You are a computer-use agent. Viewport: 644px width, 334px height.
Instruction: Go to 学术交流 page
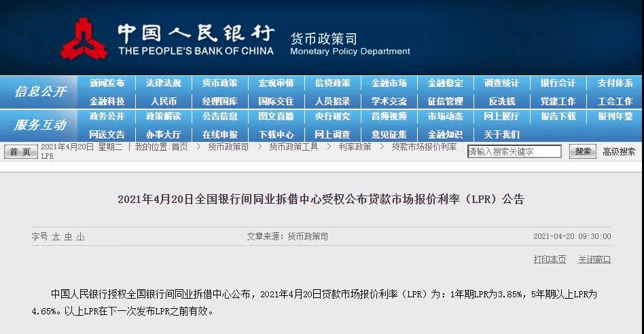point(389,101)
